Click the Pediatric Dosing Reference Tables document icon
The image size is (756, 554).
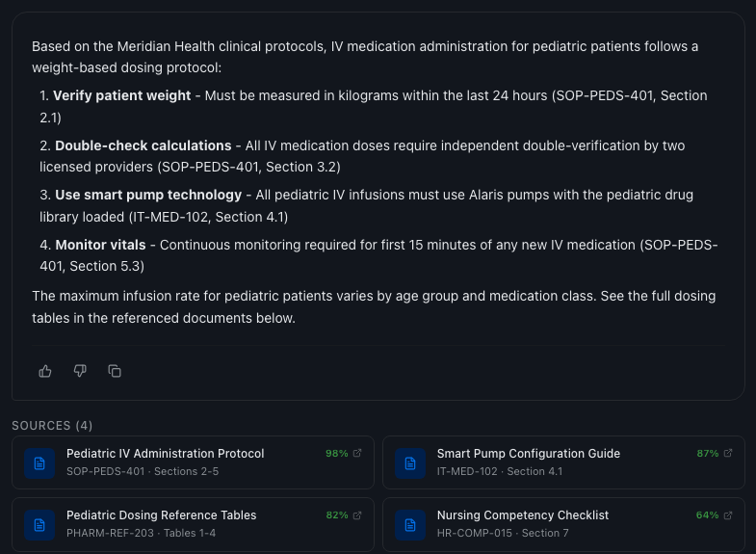click(39, 524)
